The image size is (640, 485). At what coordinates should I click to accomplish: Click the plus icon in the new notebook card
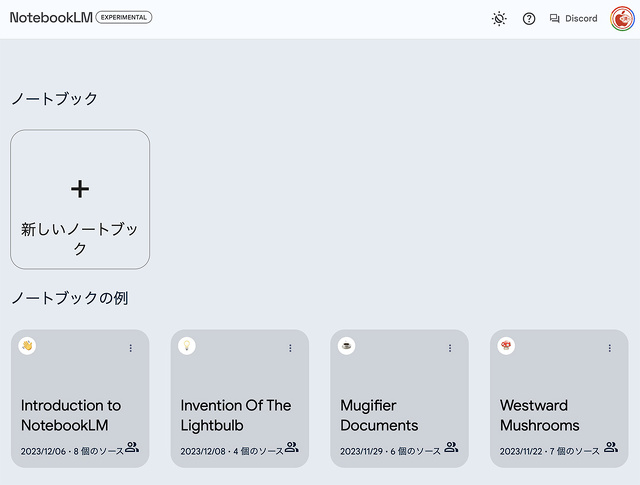[80, 189]
